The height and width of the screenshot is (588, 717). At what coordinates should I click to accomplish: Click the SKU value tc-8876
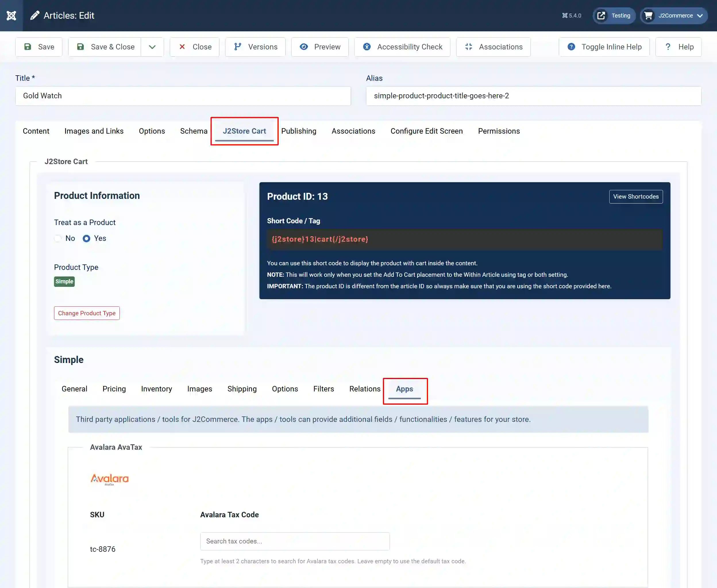pos(103,549)
